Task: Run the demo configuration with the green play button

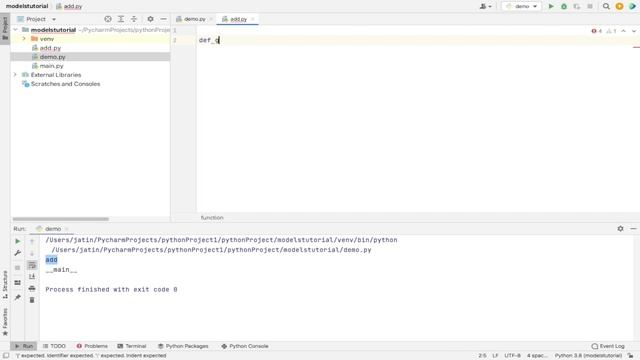Action: coord(551,7)
